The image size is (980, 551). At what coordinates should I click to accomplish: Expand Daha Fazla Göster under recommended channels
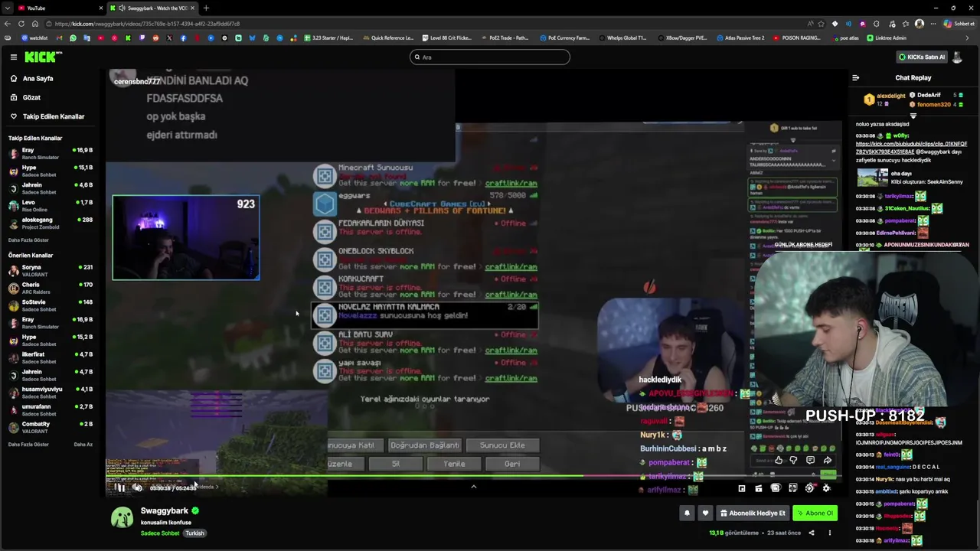(x=28, y=445)
